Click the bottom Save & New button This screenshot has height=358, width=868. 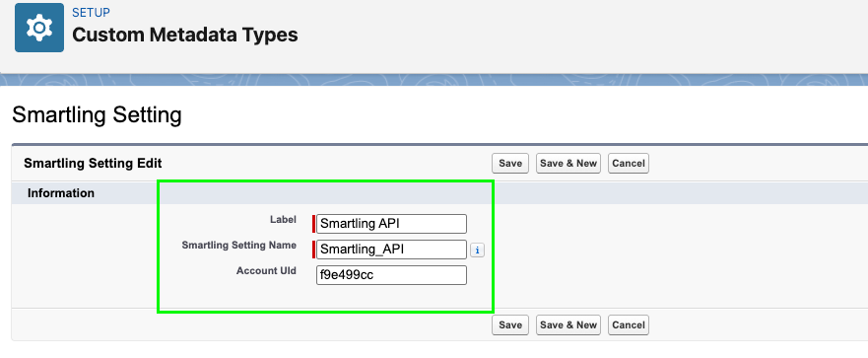pos(568,324)
